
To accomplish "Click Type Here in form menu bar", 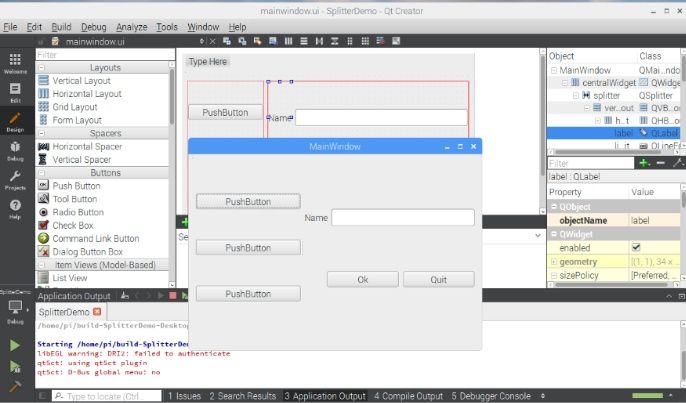I will [208, 62].
